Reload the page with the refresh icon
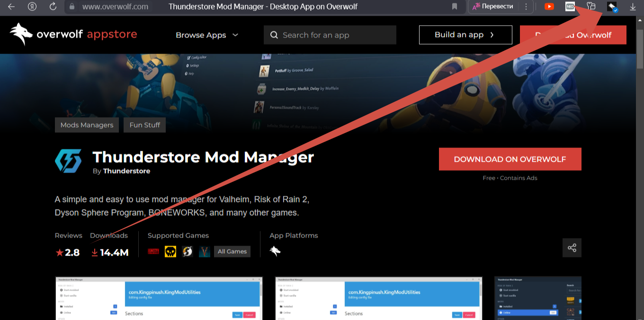Viewport: 644px width, 320px height. coord(53,7)
